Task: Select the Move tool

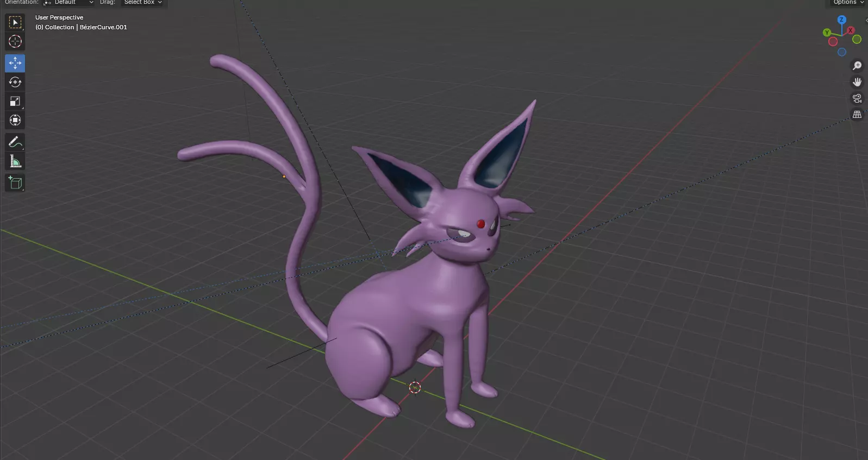Action: pyautogui.click(x=15, y=63)
